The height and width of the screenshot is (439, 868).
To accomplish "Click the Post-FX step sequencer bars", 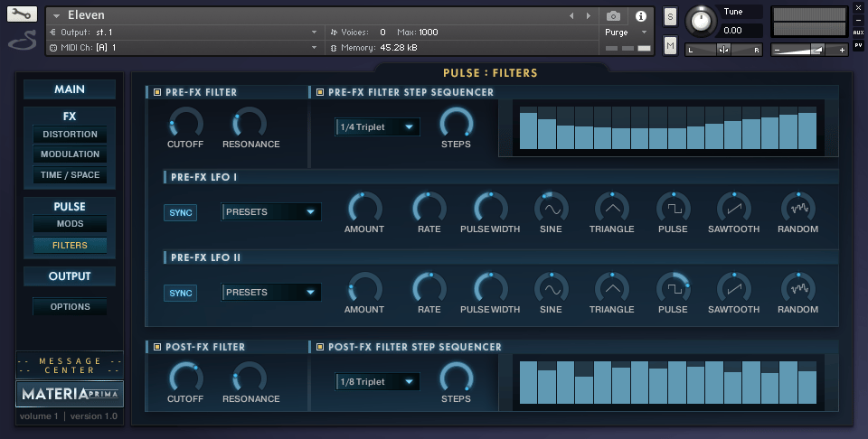I will pos(667,383).
